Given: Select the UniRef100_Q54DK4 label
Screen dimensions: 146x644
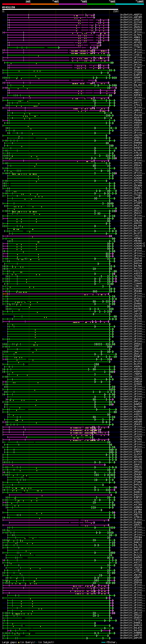Looking at the screenshot, I should click(131, 158).
